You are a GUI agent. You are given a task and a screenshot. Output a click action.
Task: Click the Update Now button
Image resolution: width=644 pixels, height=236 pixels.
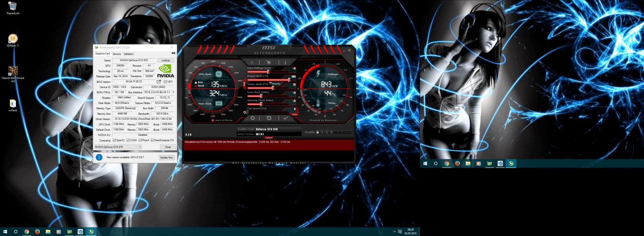pos(167,158)
